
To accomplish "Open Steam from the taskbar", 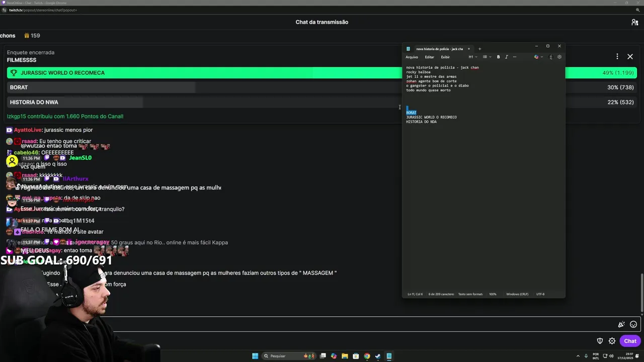I will 378,356.
